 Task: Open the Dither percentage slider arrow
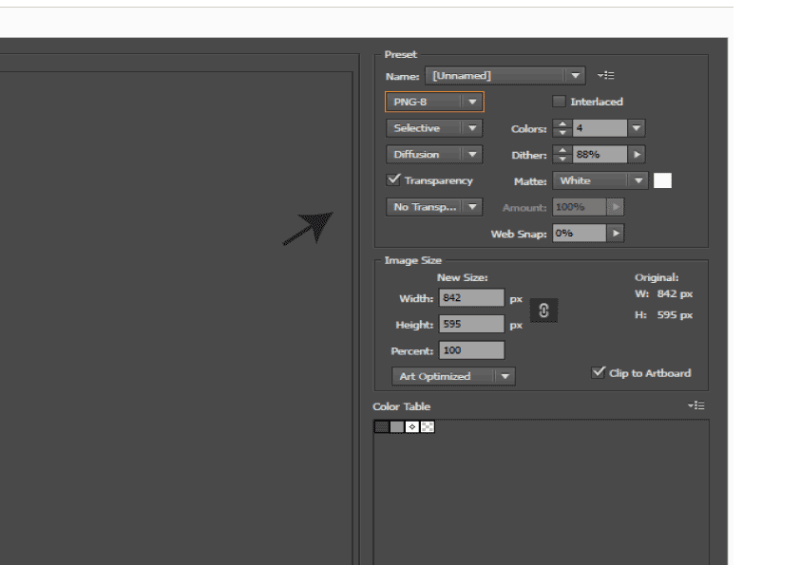(x=636, y=154)
